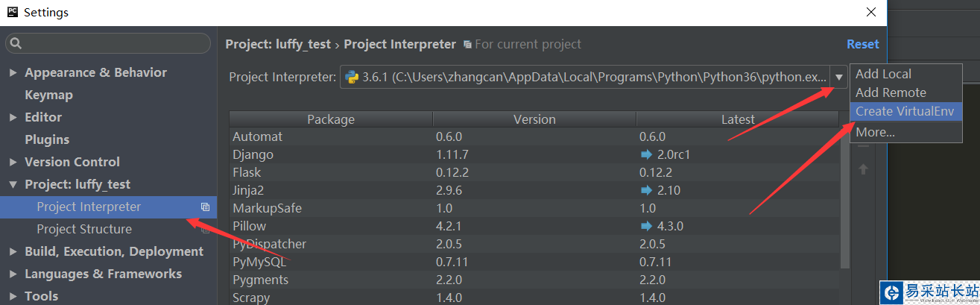This screenshot has height=305, width=980.
Task: Sort table by Package column header
Action: tap(331, 119)
